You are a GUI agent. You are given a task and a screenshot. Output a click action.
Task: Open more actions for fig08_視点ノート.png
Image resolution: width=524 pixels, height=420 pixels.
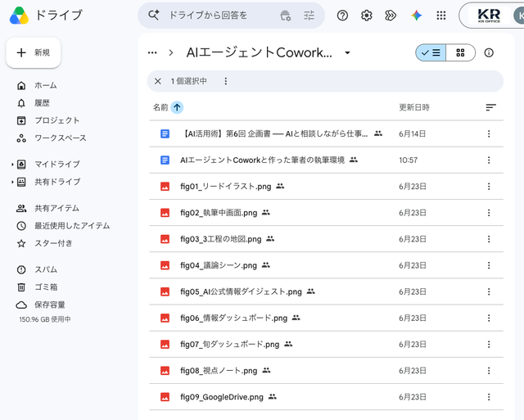pos(489,371)
